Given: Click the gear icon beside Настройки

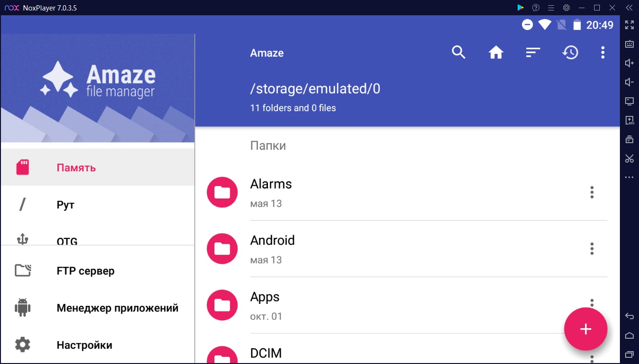Looking at the screenshot, I should tap(22, 345).
